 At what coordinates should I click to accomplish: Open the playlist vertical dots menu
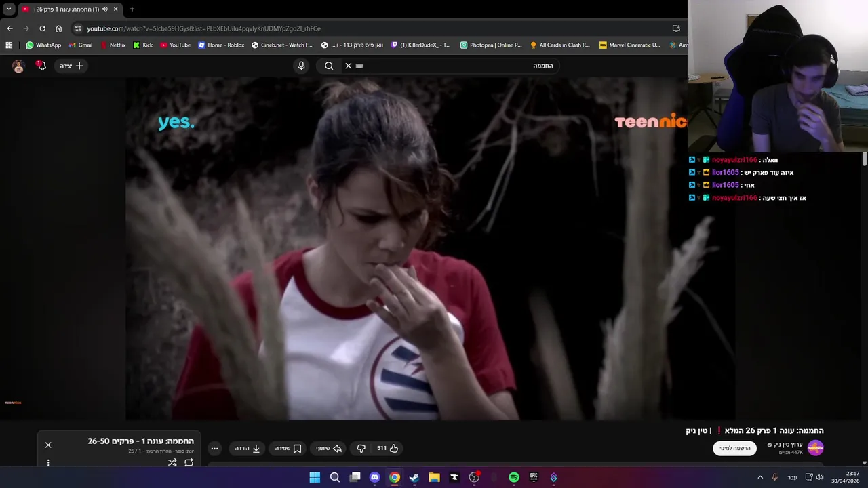(x=48, y=462)
